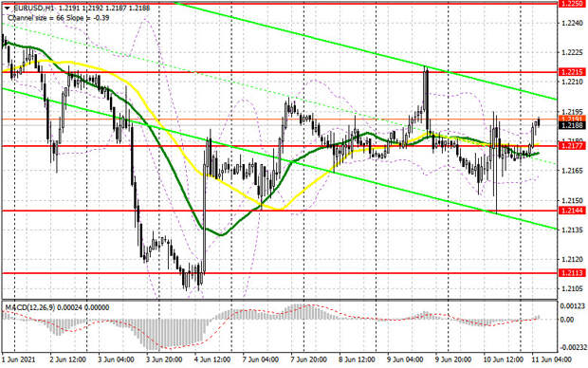Click the 0.00123 MACD scale value

572,306
